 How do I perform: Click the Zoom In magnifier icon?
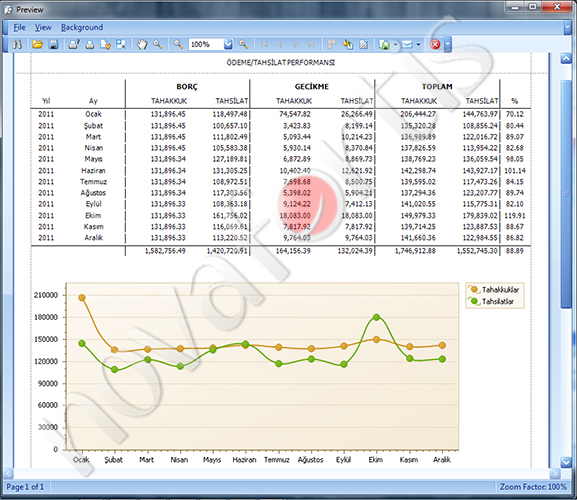[243, 45]
